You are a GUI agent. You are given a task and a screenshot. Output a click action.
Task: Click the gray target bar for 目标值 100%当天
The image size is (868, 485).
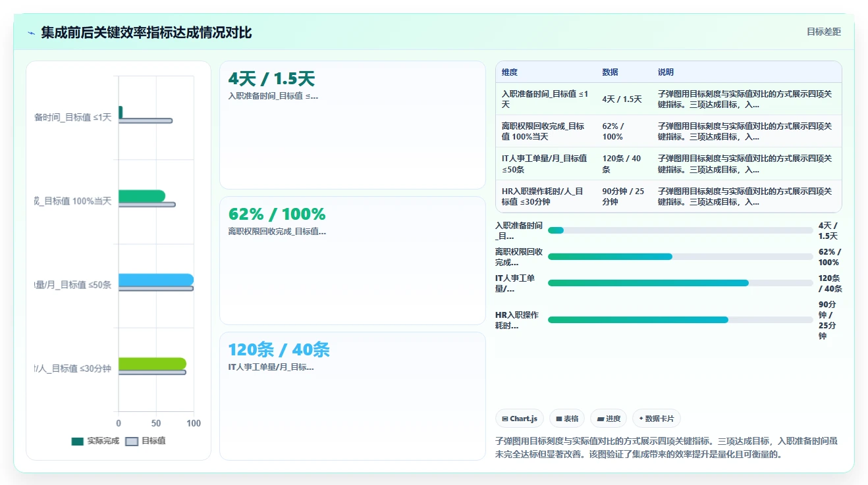(x=147, y=205)
